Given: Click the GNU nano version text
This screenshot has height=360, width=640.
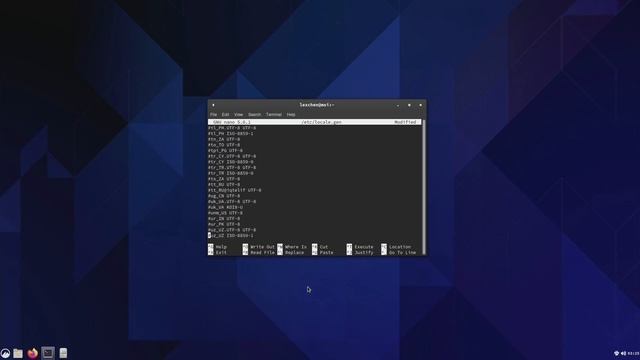Looking at the screenshot, I should (x=232, y=122).
